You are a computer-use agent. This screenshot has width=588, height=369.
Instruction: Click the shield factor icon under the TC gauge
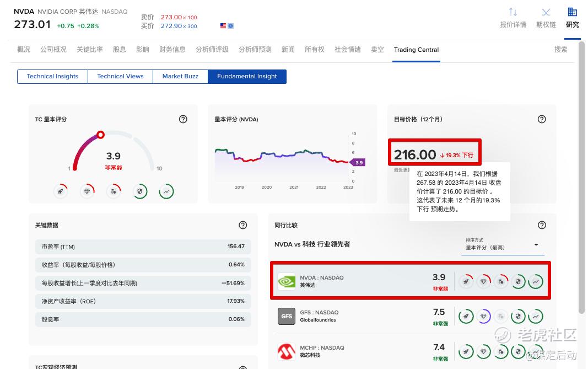[x=140, y=191]
